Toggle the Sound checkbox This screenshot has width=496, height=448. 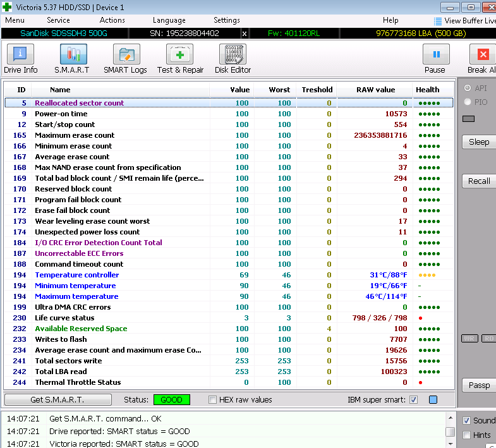point(466,420)
